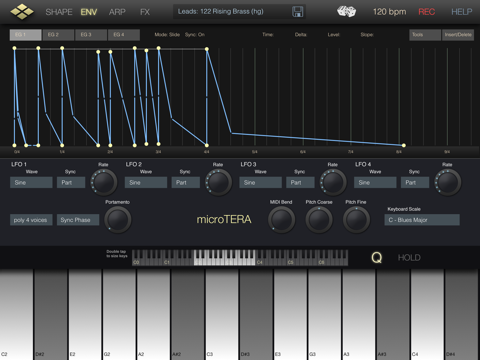Switch to the SHAPE tab
480x360 pixels.
tap(59, 12)
